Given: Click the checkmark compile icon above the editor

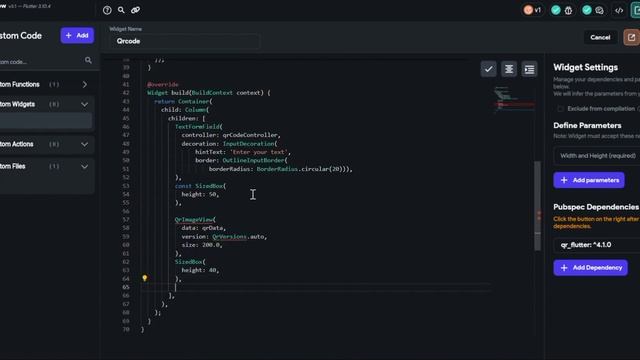Looking at the screenshot, I should pyautogui.click(x=488, y=69).
